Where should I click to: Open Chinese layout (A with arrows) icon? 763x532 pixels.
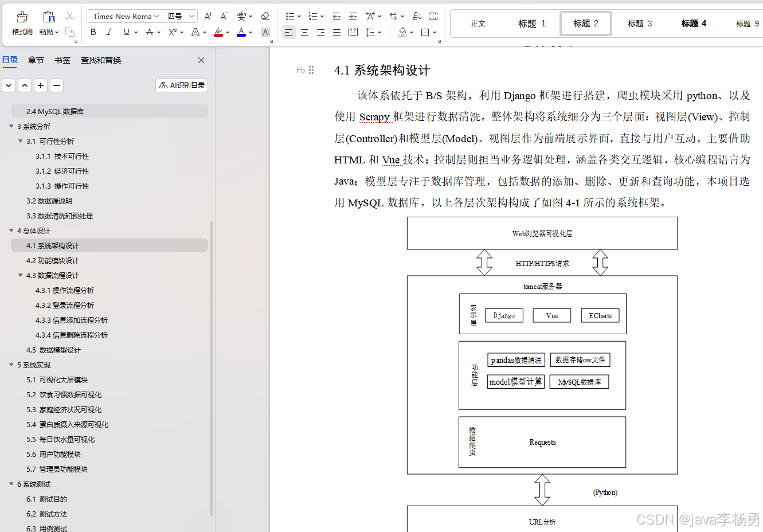(x=370, y=16)
